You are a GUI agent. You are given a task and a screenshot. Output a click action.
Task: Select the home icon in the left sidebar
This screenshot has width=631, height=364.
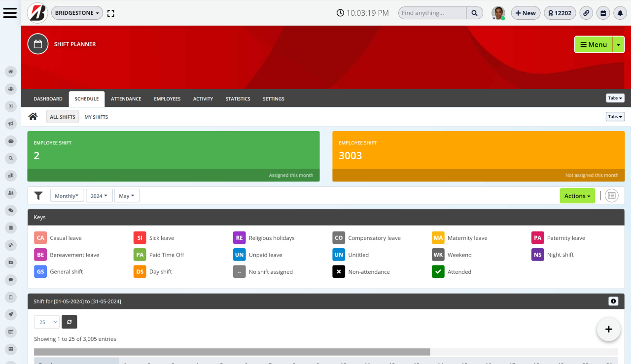tap(10, 71)
